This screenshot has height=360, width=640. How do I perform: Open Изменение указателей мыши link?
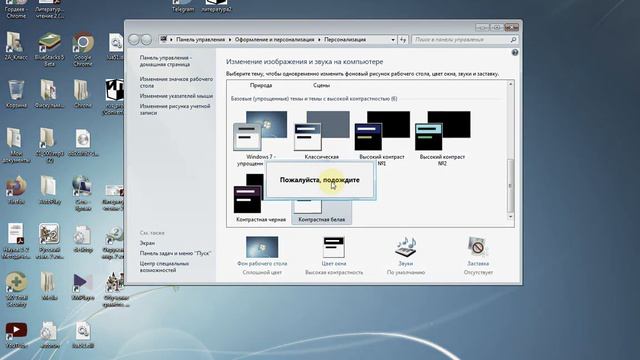[176, 96]
